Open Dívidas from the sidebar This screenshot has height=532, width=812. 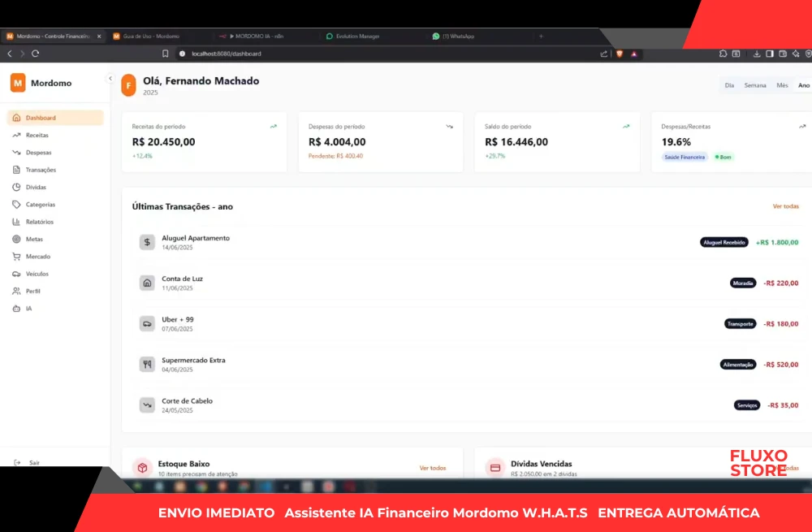(36, 187)
